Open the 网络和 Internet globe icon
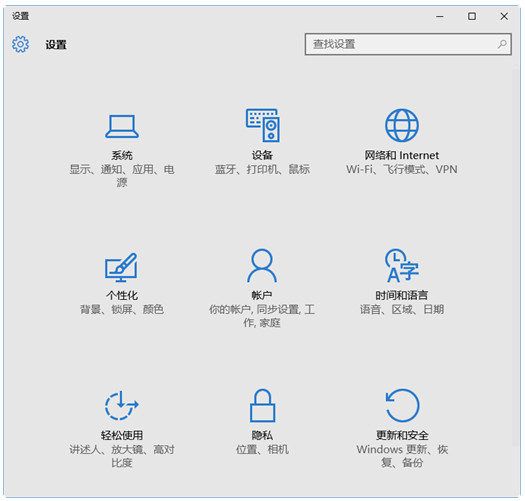The image size is (525, 501). (x=401, y=125)
